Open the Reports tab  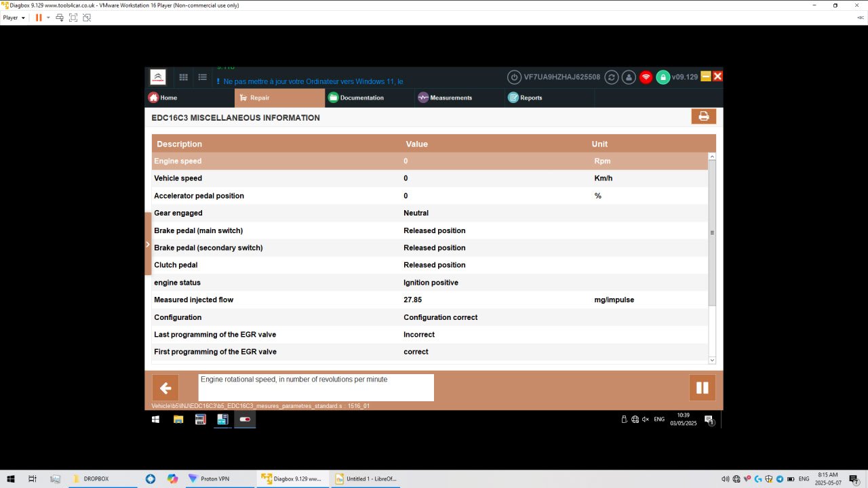tap(550, 98)
